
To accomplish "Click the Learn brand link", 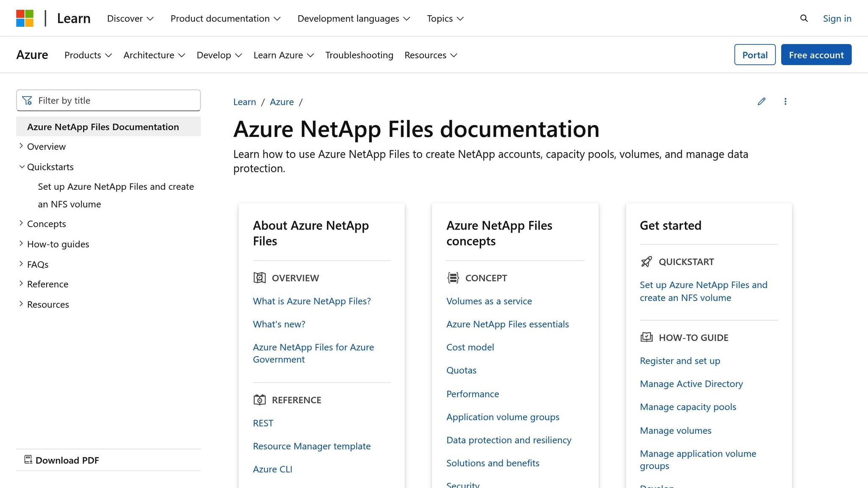I will point(74,18).
